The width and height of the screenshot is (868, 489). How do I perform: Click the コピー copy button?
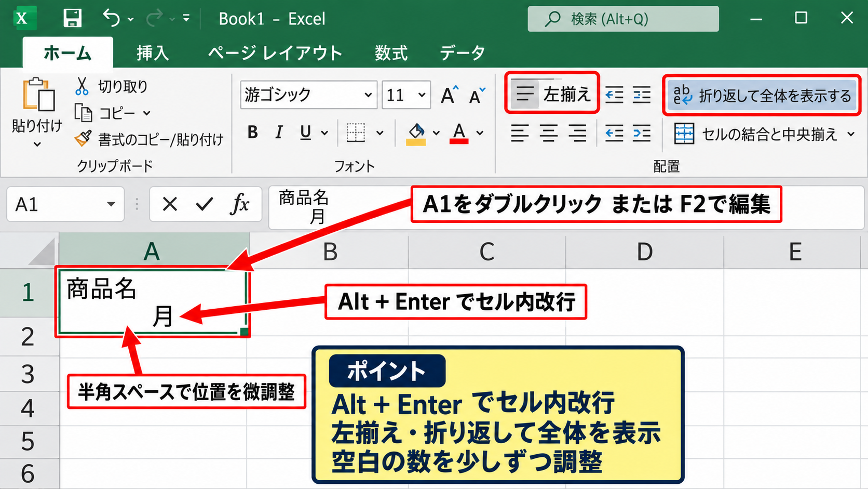coord(105,113)
